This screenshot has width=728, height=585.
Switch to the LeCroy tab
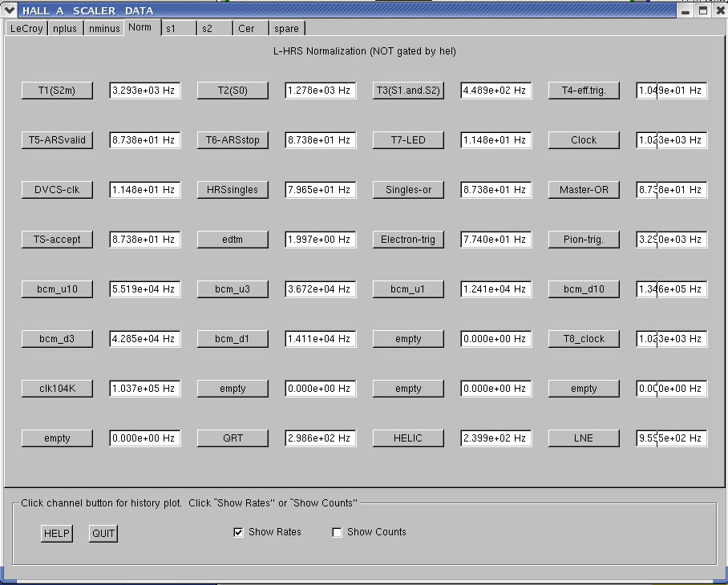click(x=26, y=28)
